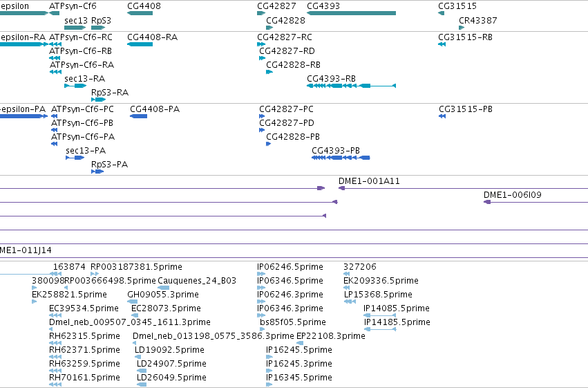Select EST bs85f05.5prime

[293, 322]
